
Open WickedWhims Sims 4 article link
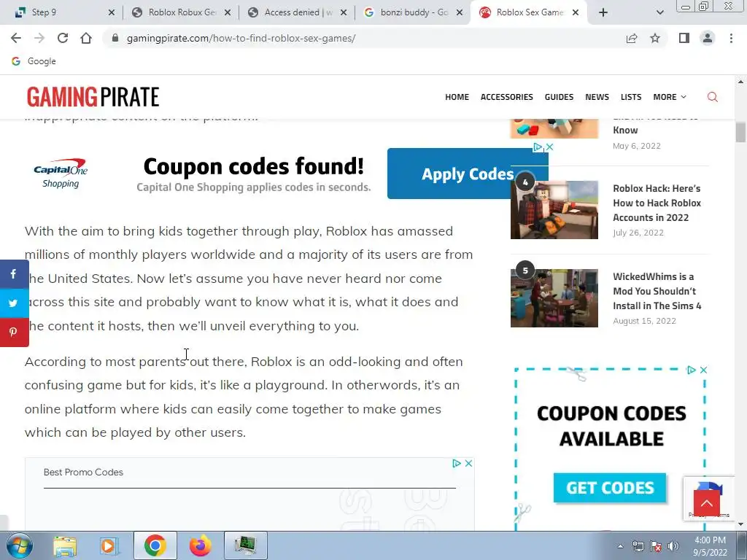click(657, 291)
